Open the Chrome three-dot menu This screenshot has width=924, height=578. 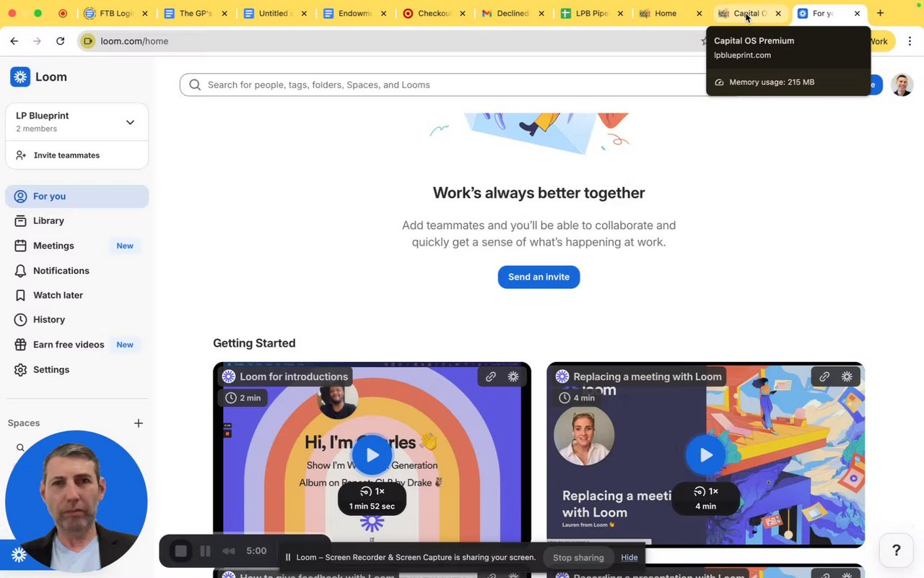tap(910, 41)
